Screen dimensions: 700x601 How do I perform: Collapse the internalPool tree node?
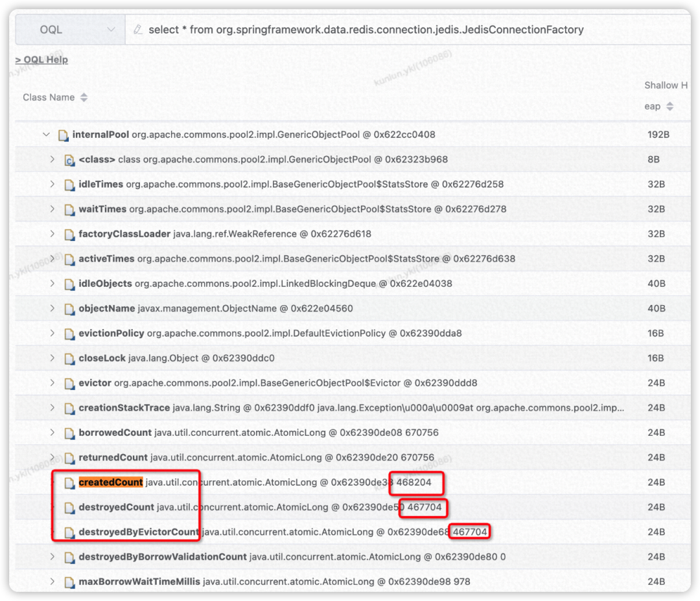(45, 135)
